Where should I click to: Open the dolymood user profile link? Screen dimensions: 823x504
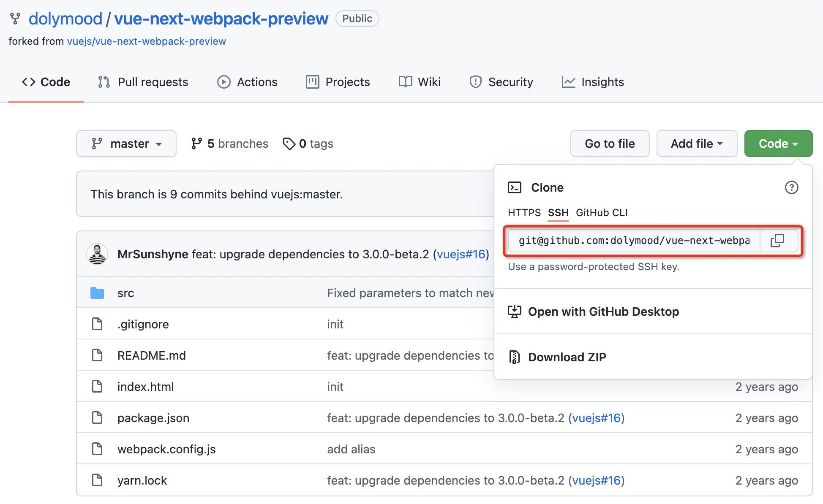click(x=65, y=19)
